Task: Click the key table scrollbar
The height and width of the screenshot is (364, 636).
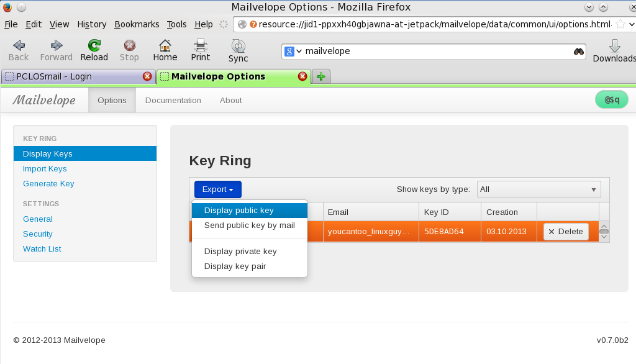Action: coord(604,232)
